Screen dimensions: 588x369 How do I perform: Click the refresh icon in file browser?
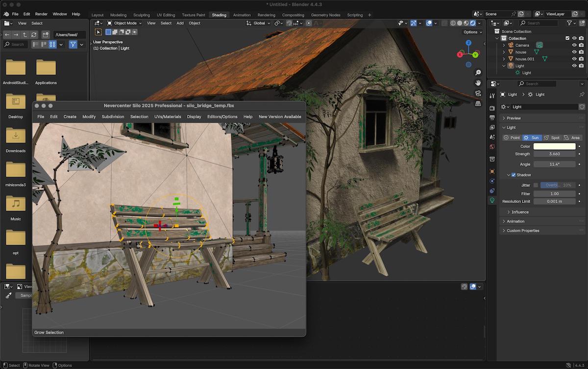(34, 35)
